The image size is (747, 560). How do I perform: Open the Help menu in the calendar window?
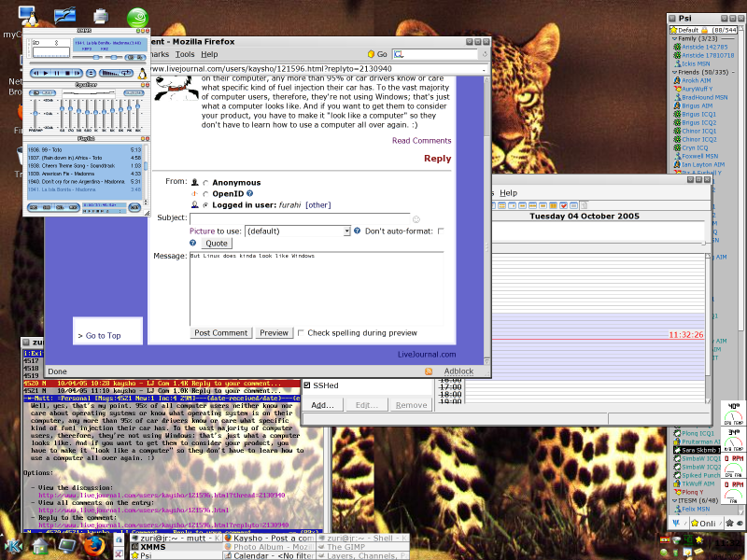pyautogui.click(x=507, y=192)
